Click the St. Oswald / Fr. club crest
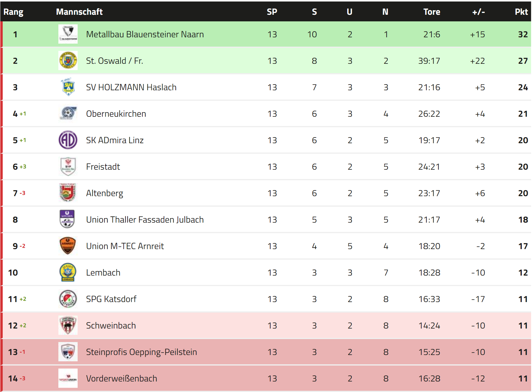 pos(68,61)
